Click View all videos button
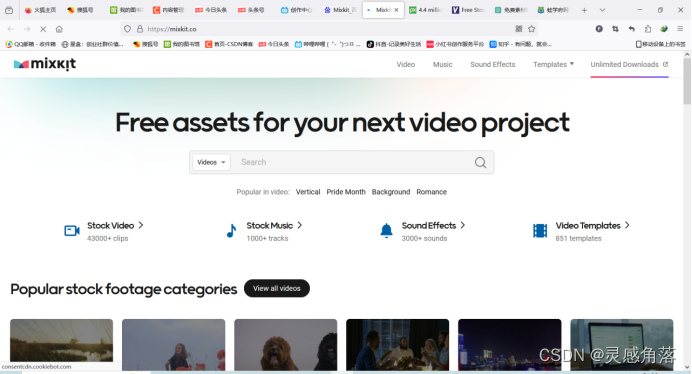Image resolution: width=692 pixels, height=374 pixels. coord(277,288)
